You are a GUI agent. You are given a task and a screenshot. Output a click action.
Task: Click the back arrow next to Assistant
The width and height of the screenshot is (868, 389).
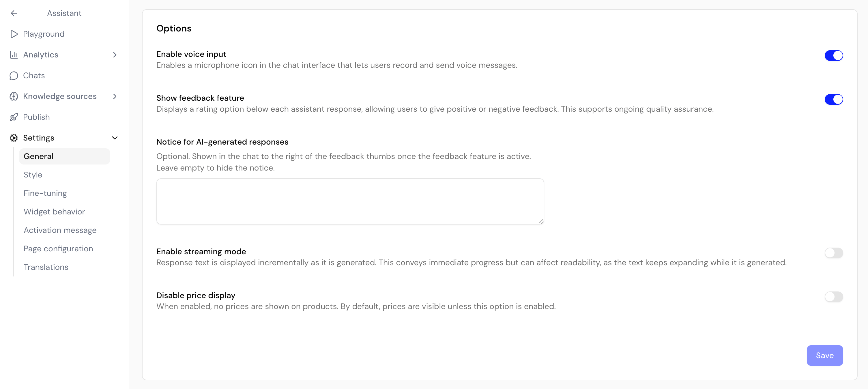point(14,13)
